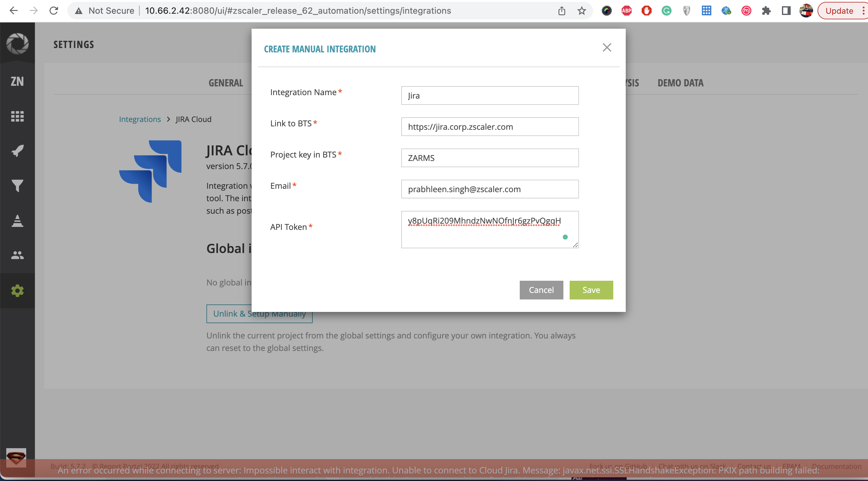Click the Email input field
Viewport: 868px width, 481px height.
coord(489,189)
